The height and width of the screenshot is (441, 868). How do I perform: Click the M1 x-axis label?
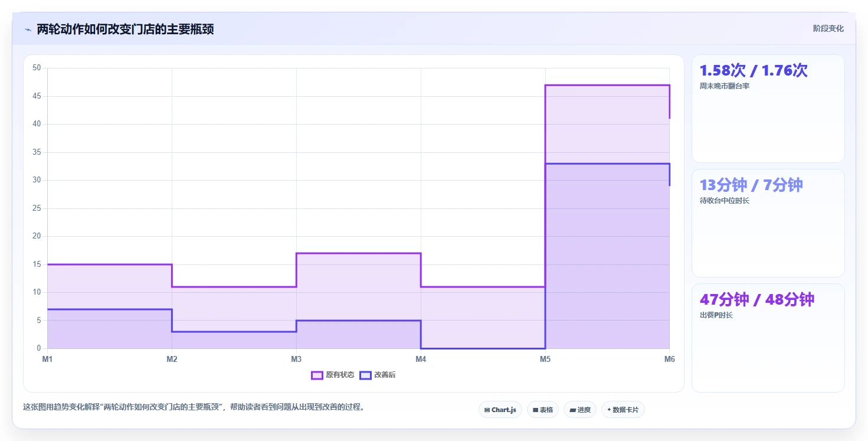tap(47, 359)
